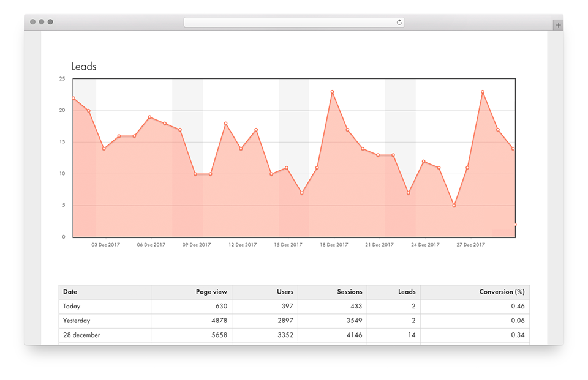The width and height of the screenshot is (588, 380).
Task: Click leads value 14
Action: coord(412,335)
